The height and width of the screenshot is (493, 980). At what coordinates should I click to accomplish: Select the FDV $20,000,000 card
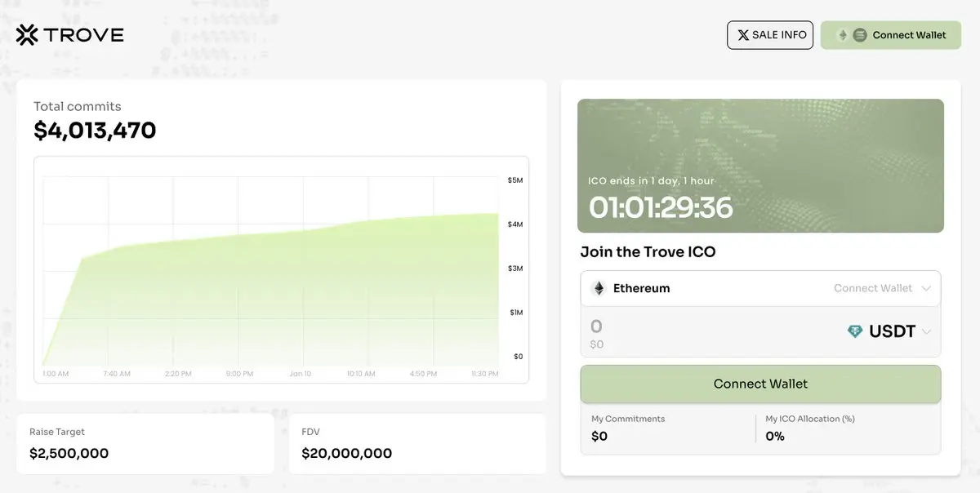click(x=416, y=443)
